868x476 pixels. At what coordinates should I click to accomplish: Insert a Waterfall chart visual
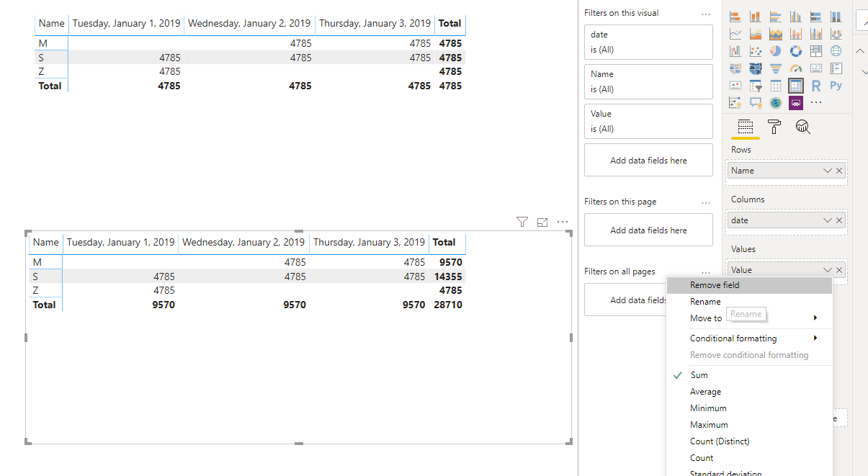tap(735, 51)
